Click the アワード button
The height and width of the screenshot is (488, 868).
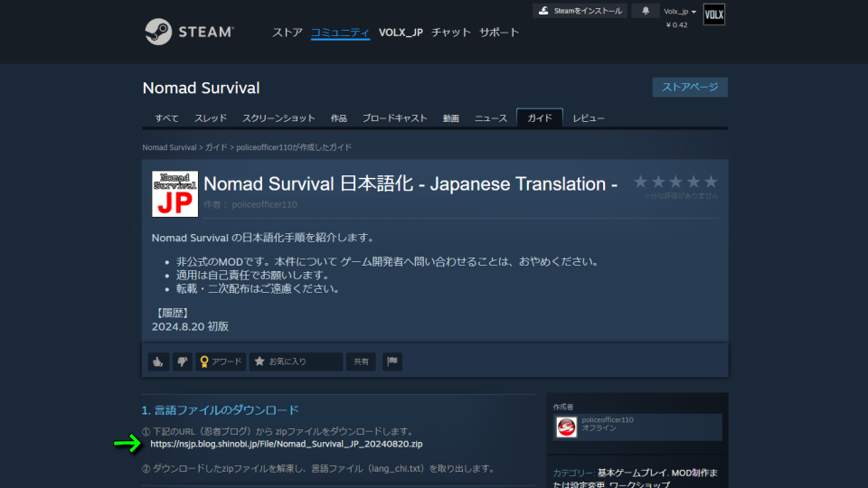pyautogui.click(x=221, y=361)
